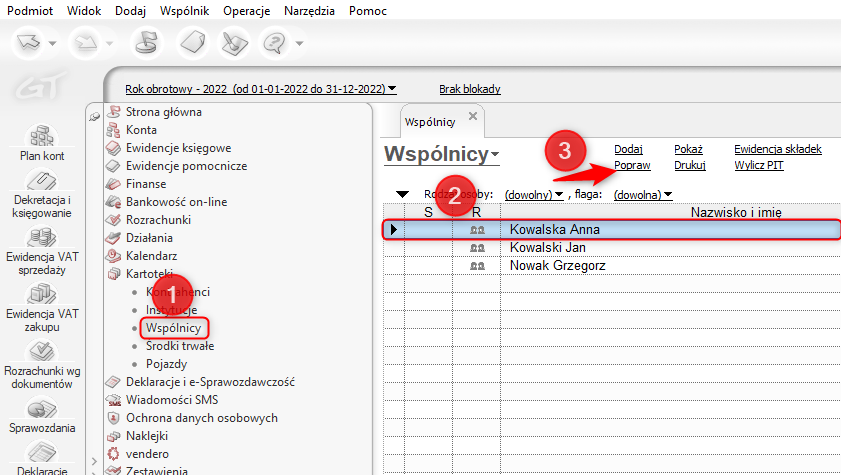Open Rodzaj osoby (dowolny) filter dropdown
This screenshot has height=475, width=841.
coord(534,195)
